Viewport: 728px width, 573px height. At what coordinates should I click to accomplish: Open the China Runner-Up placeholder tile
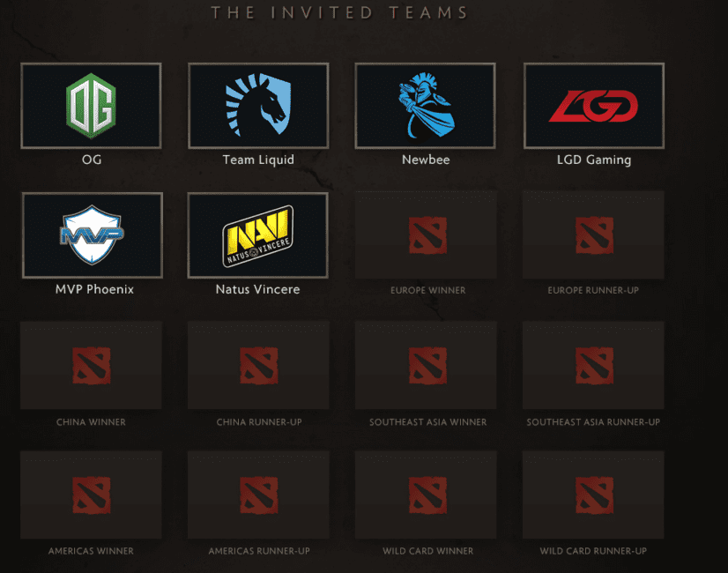click(x=258, y=366)
